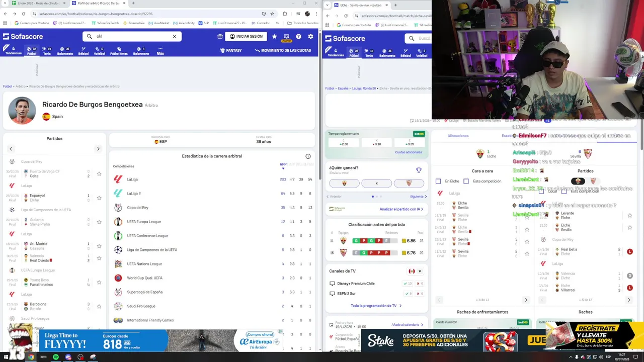This screenshot has width=644, height=362.
Task: Open the Nuevo screen icon in the Sofascore header
Action: [x=286, y=37]
